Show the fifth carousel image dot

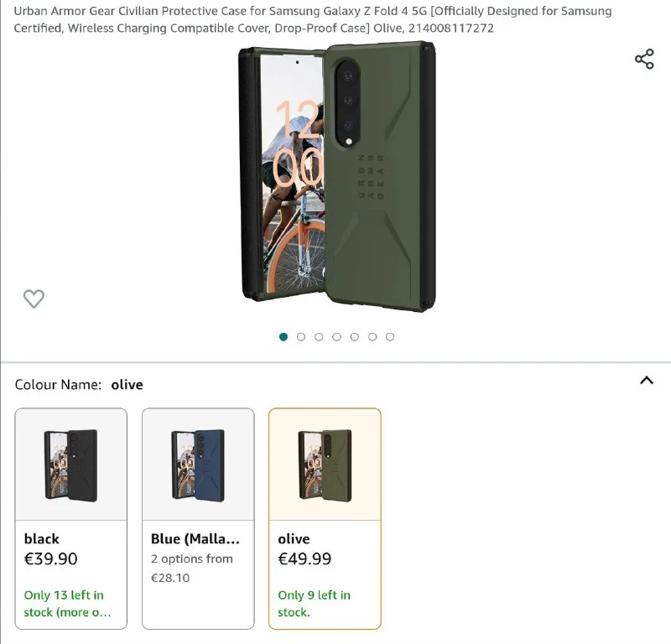(x=354, y=337)
